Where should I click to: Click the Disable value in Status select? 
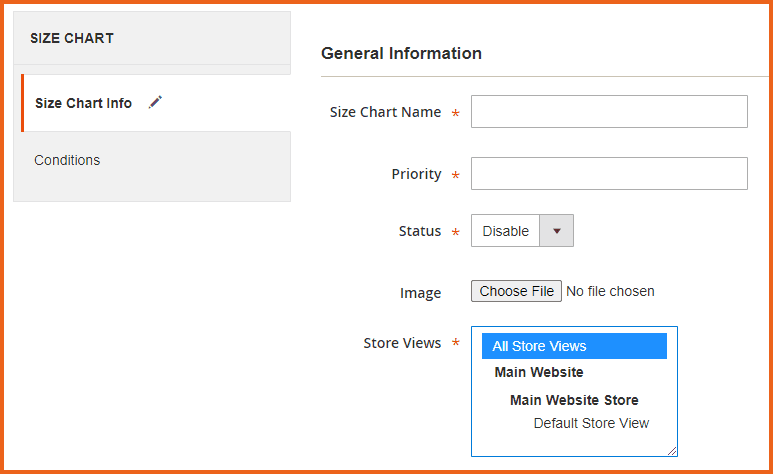click(x=505, y=231)
